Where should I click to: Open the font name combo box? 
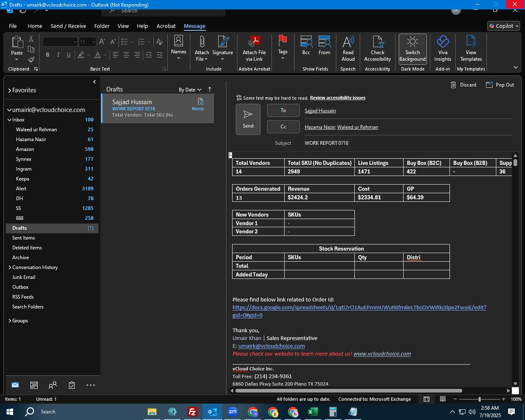coord(60,42)
